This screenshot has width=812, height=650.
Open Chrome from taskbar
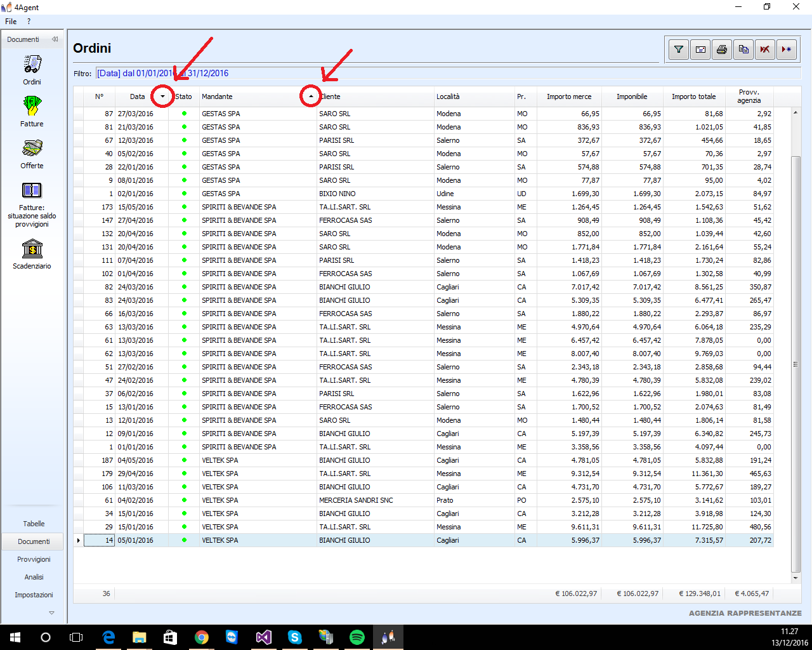click(x=202, y=637)
